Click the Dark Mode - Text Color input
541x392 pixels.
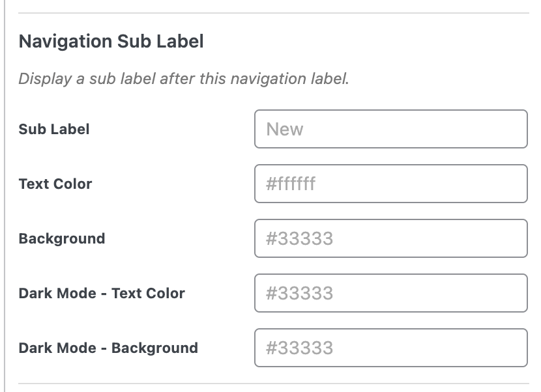pos(390,293)
